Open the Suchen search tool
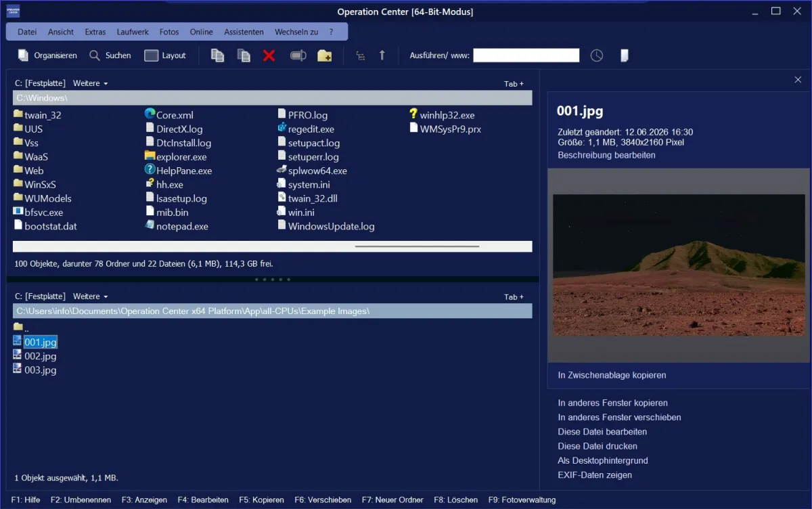Screen dimensions: 812x509 click(x=110, y=56)
